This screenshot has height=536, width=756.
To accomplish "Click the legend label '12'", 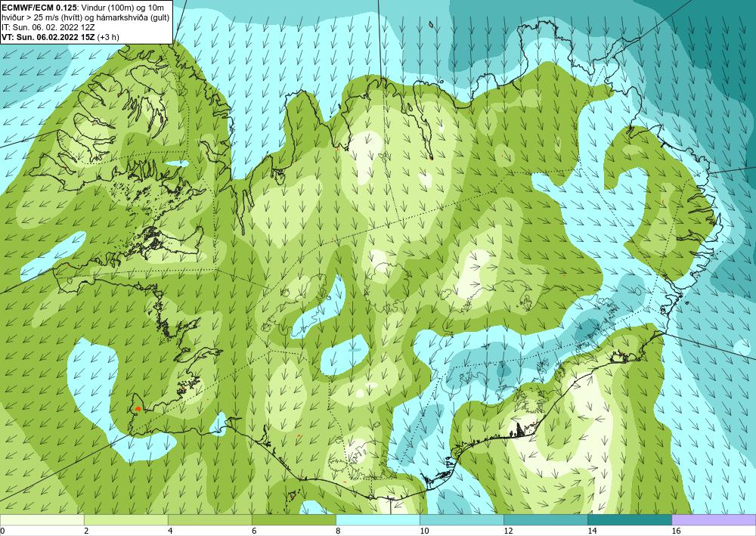I will (508, 531).
